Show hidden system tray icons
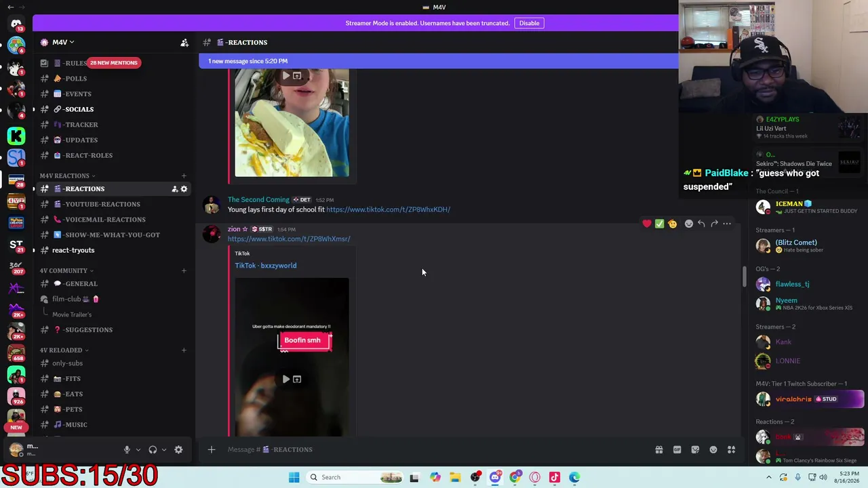The image size is (868, 488). coord(768,477)
